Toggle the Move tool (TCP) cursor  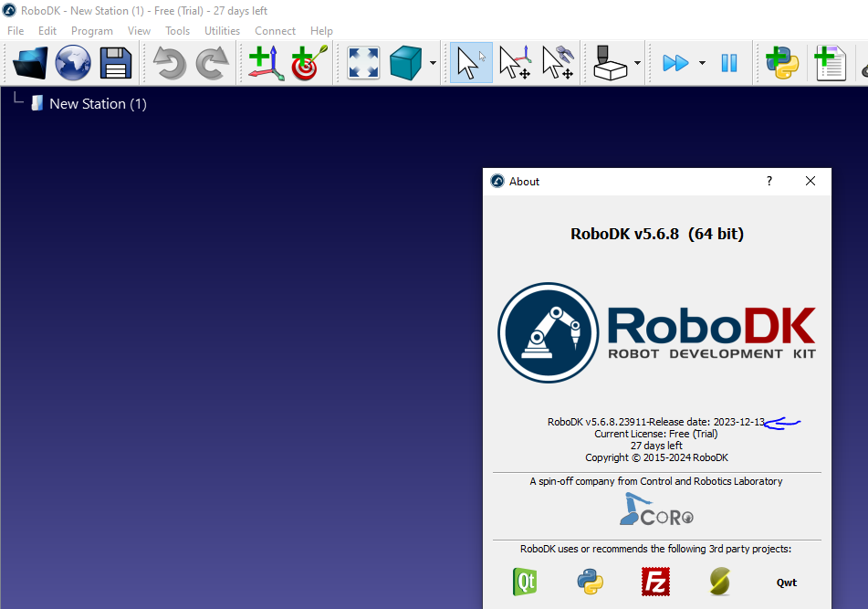(557, 63)
